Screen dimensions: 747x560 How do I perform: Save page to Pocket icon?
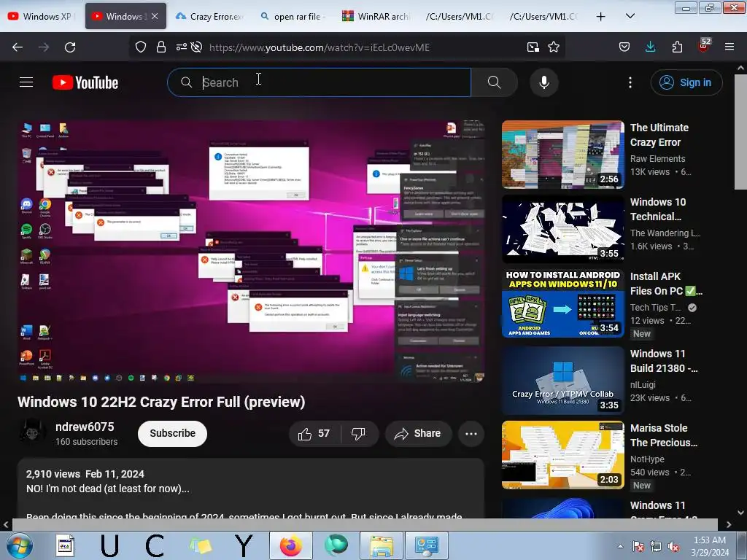pyautogui.click(x=624, y=47)
